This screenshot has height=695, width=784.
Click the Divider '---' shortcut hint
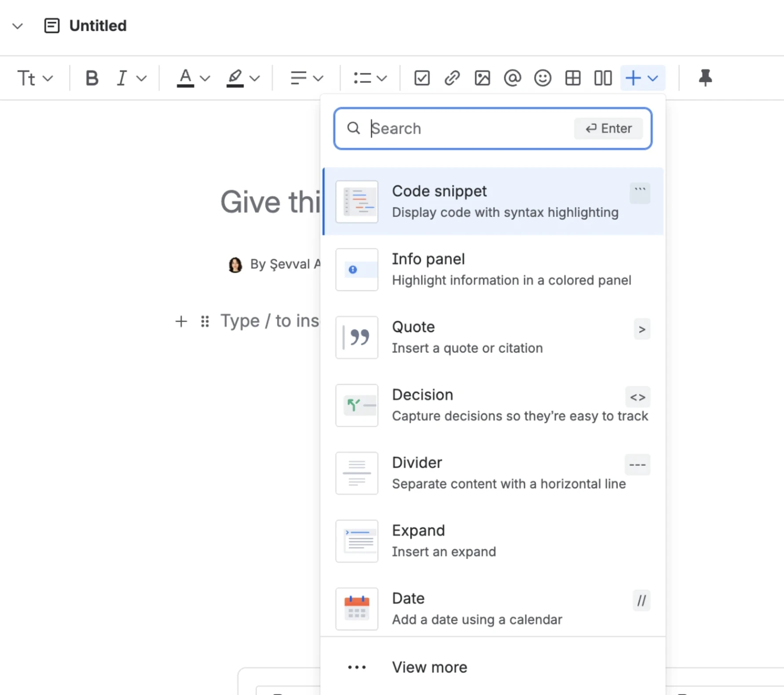(x=637, y=465)
